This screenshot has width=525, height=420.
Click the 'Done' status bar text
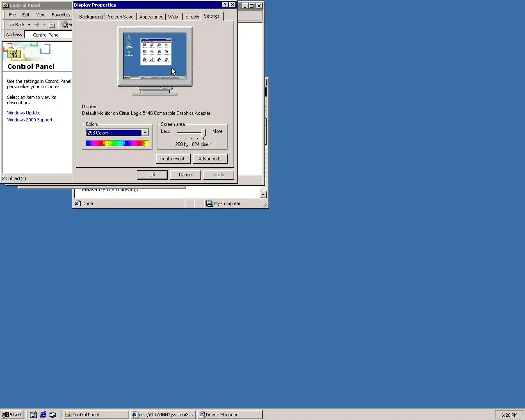(x=87, y=203)
